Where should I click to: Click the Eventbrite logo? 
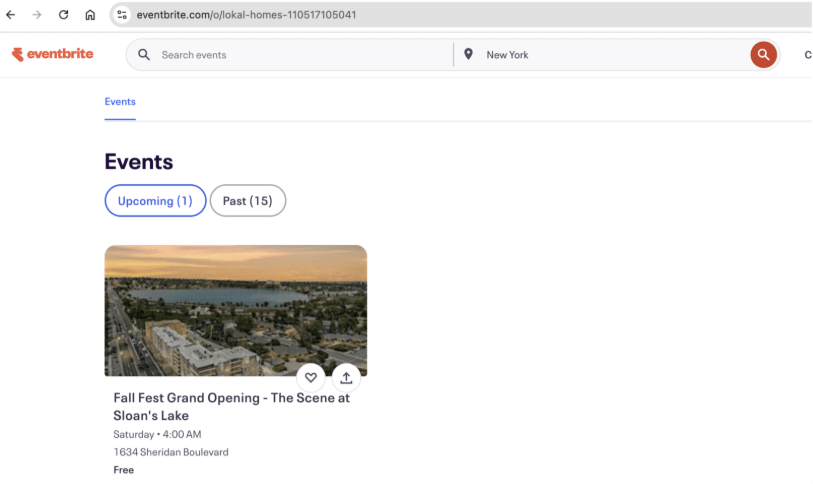point(52,54)
